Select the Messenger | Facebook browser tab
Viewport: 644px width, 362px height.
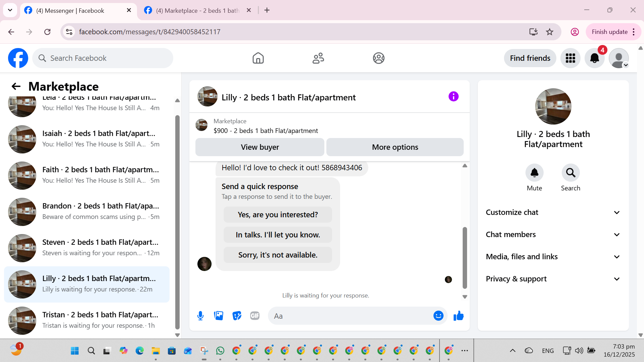click(78, 10)
